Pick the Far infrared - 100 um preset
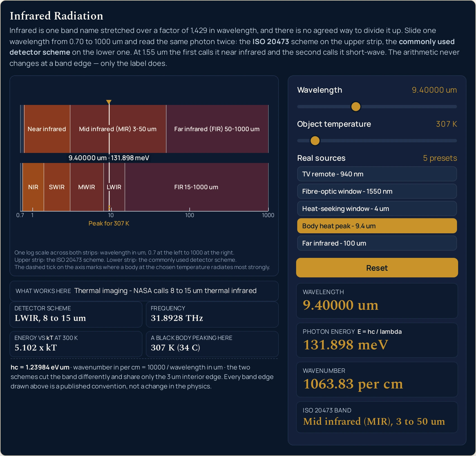 tap(377, 243)
